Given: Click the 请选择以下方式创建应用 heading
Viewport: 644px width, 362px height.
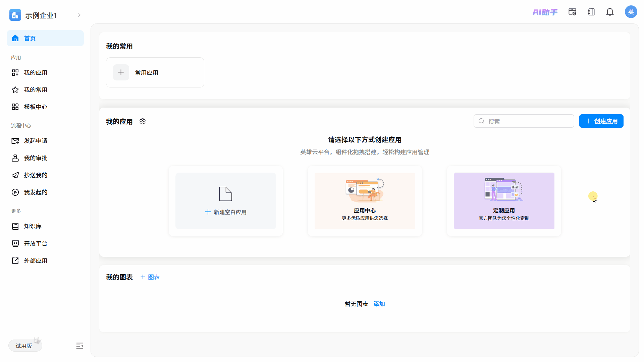Looking at the screenshot, I should [365, 140].
